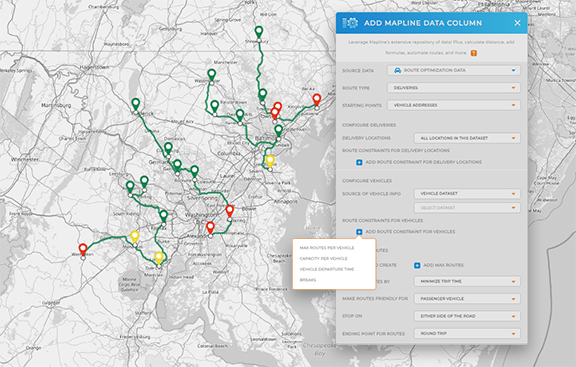Select the red pin at Alexandria
576x367 pixels.
pos(210,228)
